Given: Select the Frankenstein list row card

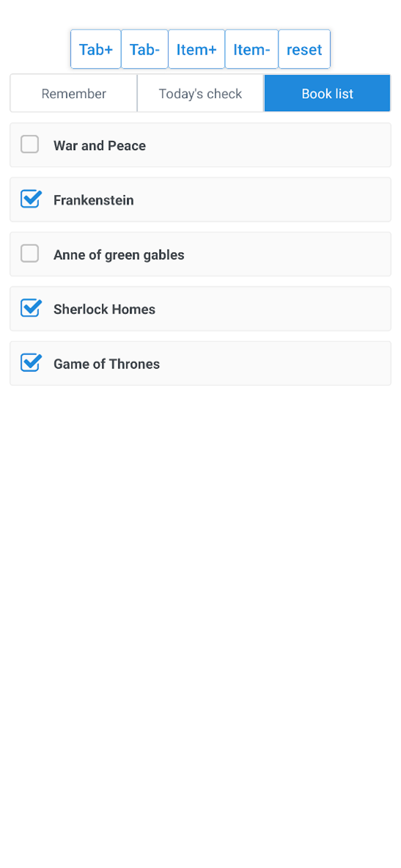Looking at the screenshot, I should tap(200, 200).
